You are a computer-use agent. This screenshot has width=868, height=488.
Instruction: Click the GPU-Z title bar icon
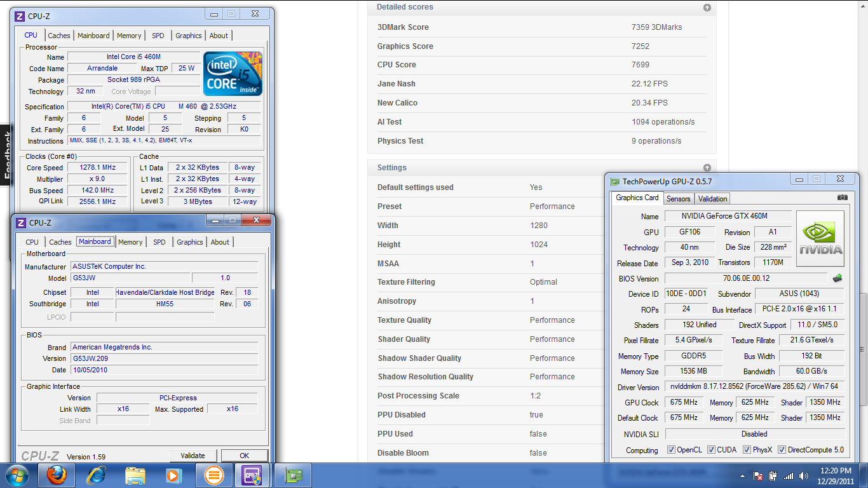pos(614,182)
